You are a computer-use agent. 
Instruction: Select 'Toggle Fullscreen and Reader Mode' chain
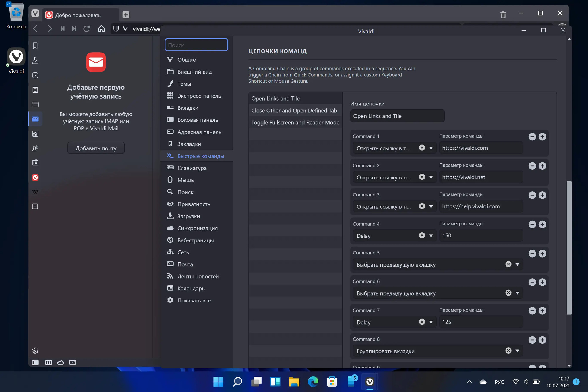295,122
